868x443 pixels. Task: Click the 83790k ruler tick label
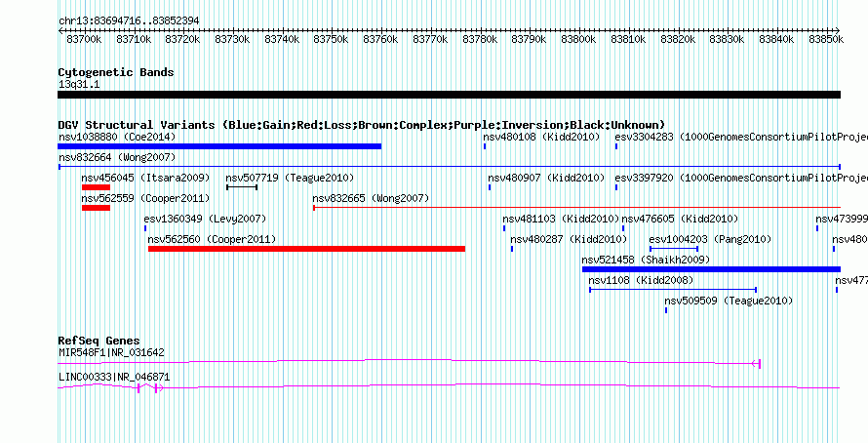pyautogui.click(x=529, y=39)
